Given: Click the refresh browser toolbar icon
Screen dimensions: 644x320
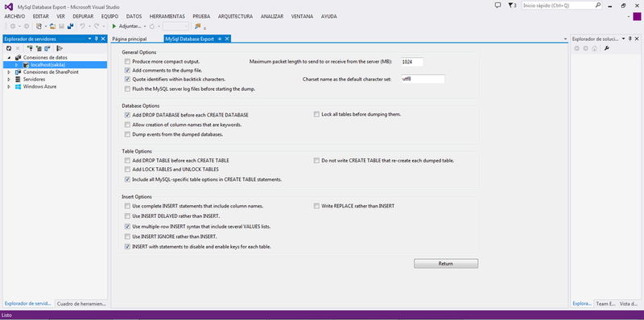Looking at the screenshot, I should (x=152, y=27).
